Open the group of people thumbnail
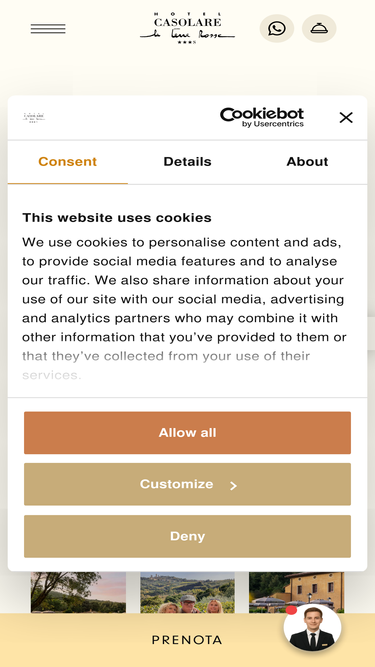375x667 pixels. (x=188, y=592)
